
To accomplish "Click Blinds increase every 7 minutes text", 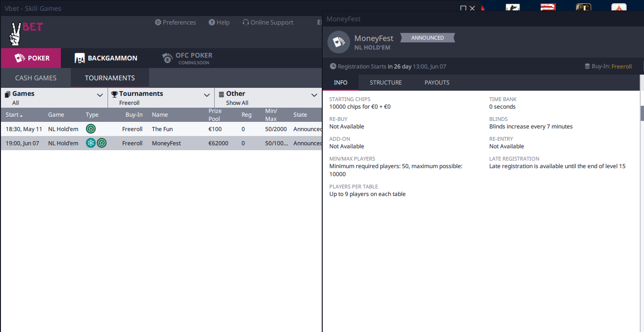I will (531, 127).
